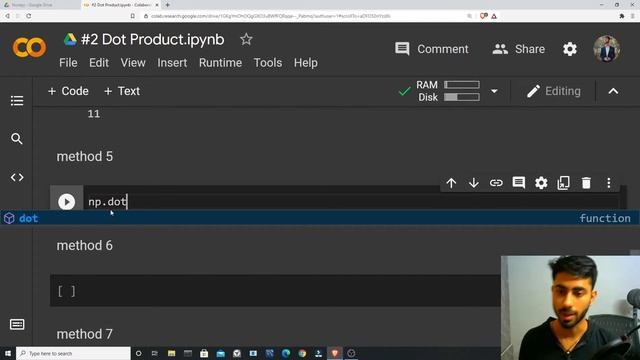Copy link to the cell
Image resolution: width=640 pixels, height=360 pixels.
pos(496,183)
